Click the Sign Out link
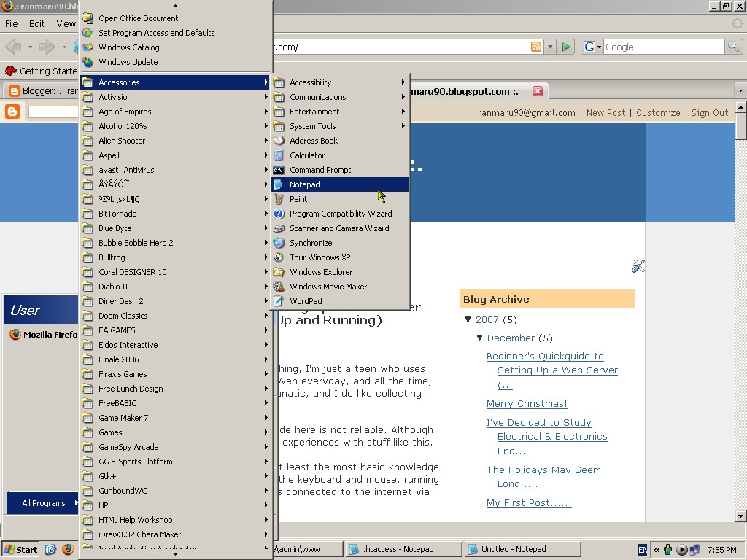Screen dimensions: 747x560 click(710, 113)
